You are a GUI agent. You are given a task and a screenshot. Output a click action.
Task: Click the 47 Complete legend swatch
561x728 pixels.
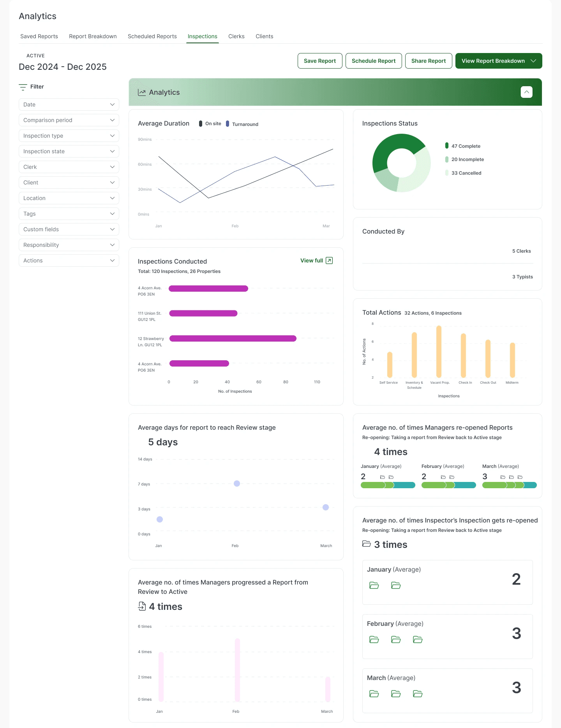447,146
